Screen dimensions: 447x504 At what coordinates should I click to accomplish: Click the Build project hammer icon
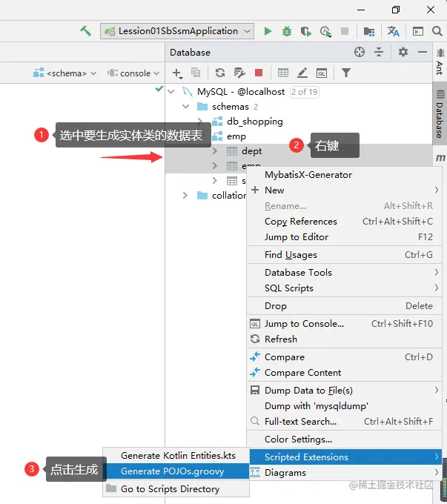pos(85,31)
